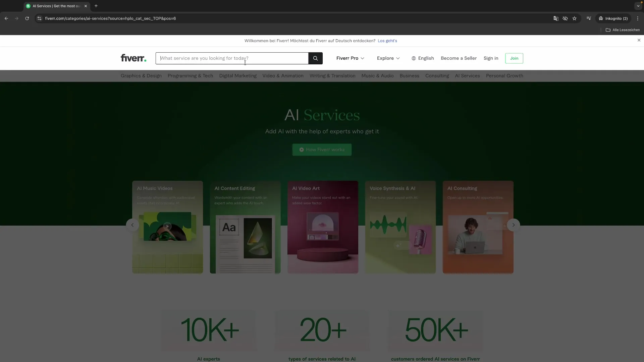Viewport: 644px width, 362px height.
Task: Reload the page with the refresh icon
Action: click(x=27, y=18)
